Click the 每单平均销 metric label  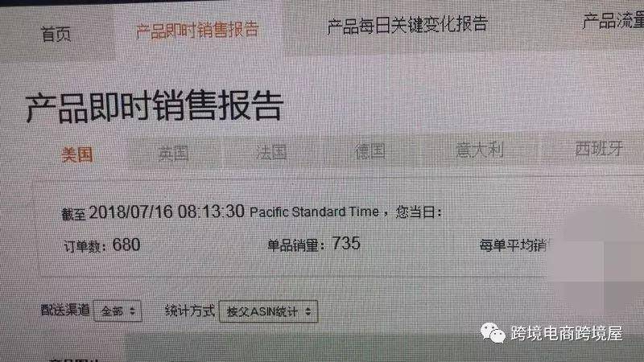point(513,245)
